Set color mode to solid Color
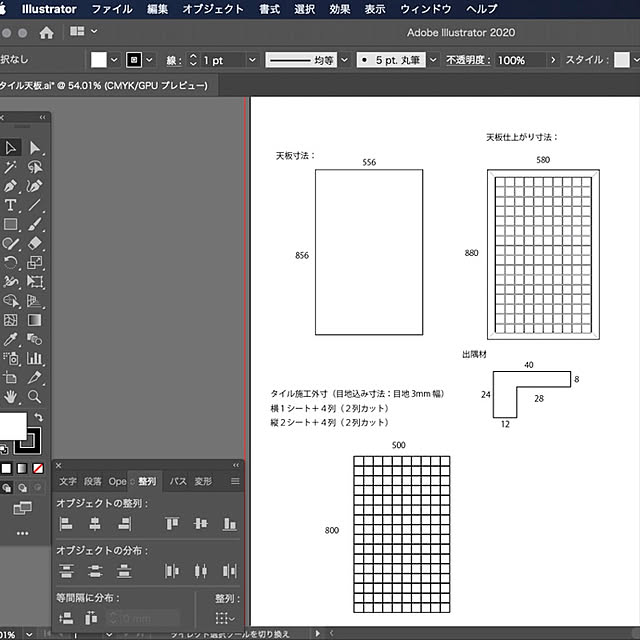The height and width of the screenshot is (640, 640). pyautogui.click(x=6, y=469)
